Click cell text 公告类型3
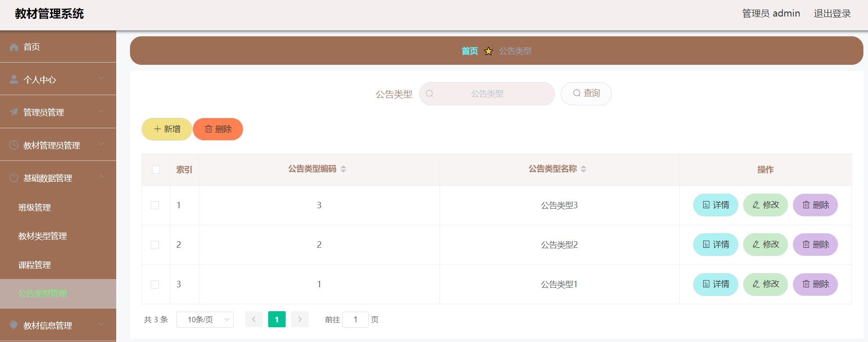 click(x=559, y=205)
